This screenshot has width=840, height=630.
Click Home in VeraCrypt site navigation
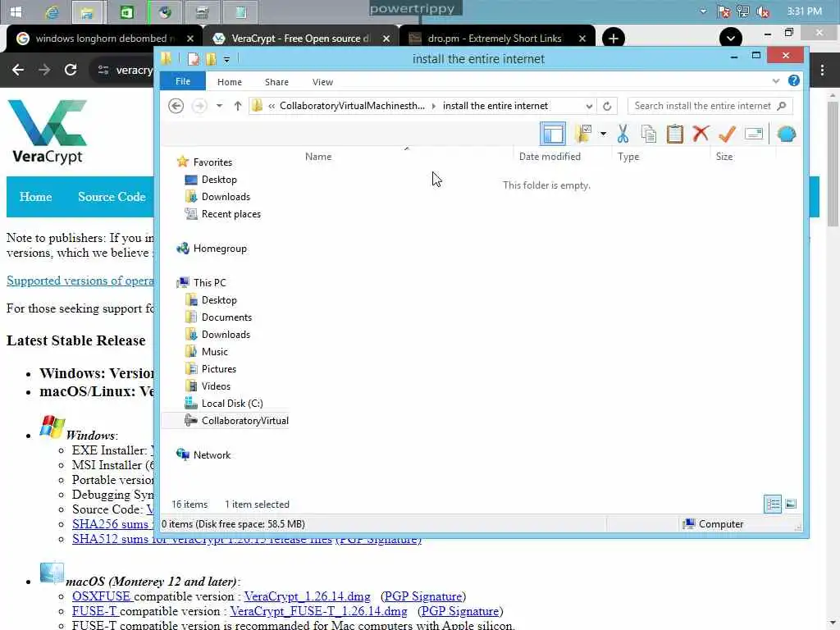[x=35, y=197]
